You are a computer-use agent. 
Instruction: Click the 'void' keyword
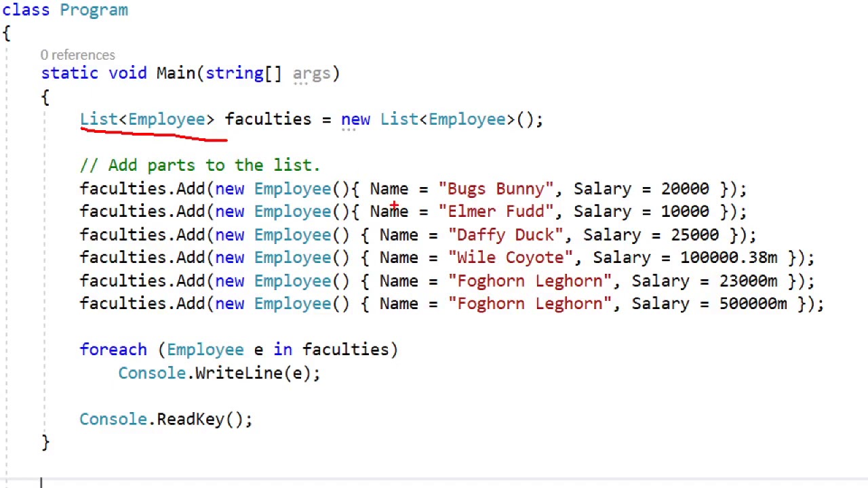(x=127, y=73)
